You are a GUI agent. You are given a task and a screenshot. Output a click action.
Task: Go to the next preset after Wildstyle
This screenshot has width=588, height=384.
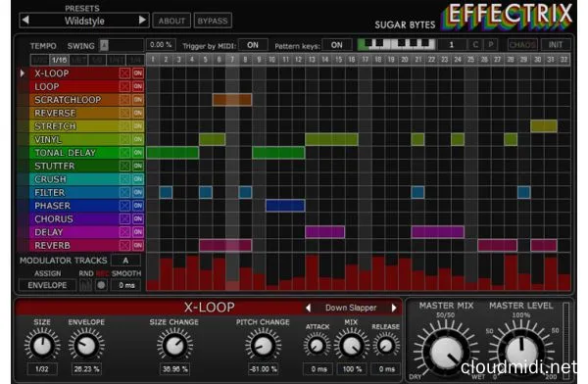(x=142, y=20)
